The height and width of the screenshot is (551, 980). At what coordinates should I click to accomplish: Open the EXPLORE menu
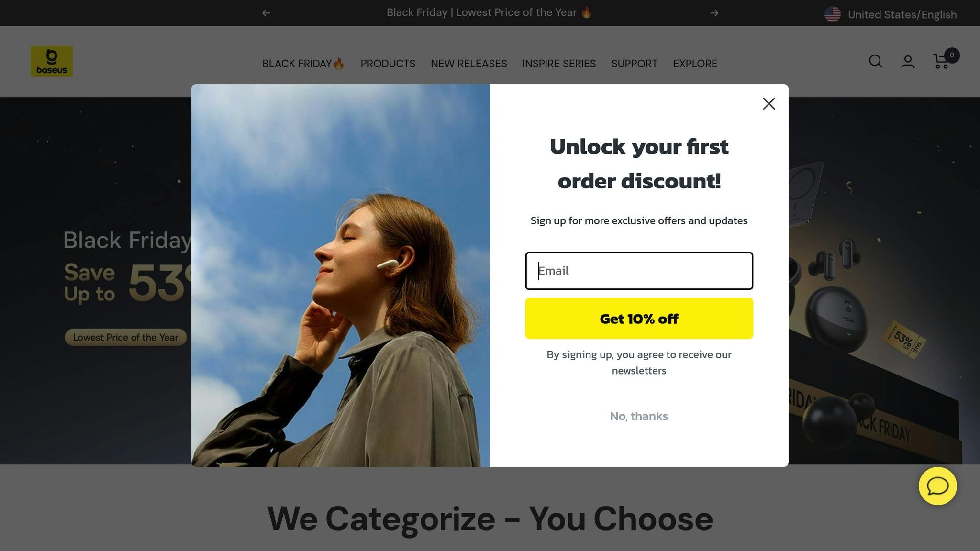695,64
